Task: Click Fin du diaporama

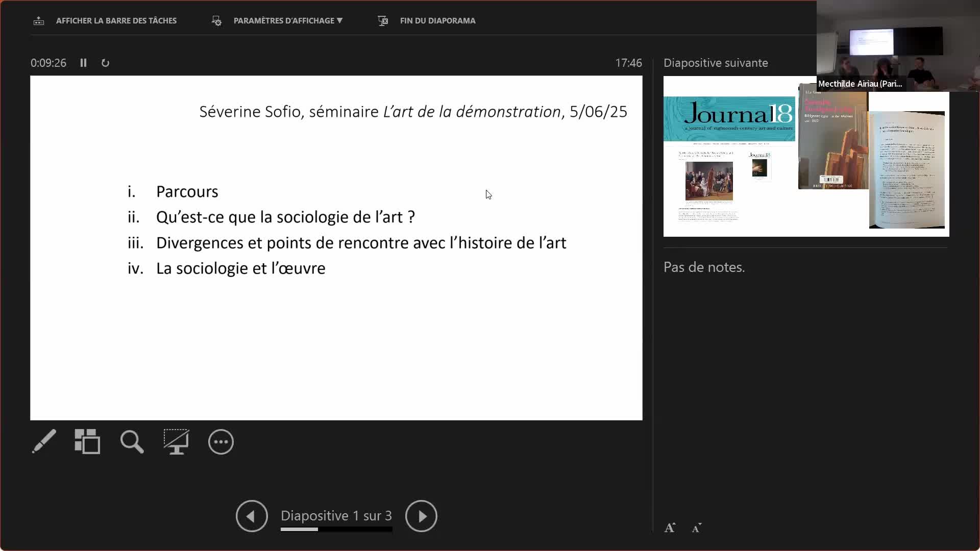Action: click(x=437, y=20)
